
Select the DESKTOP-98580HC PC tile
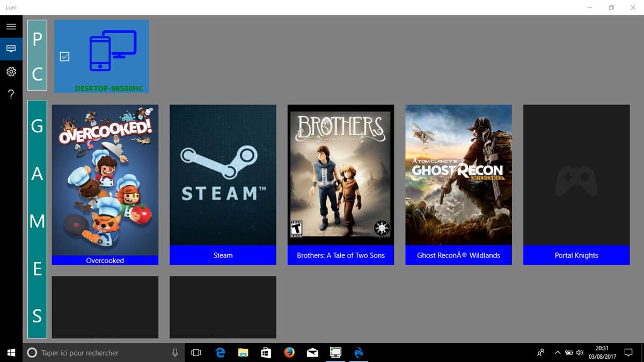101,56
